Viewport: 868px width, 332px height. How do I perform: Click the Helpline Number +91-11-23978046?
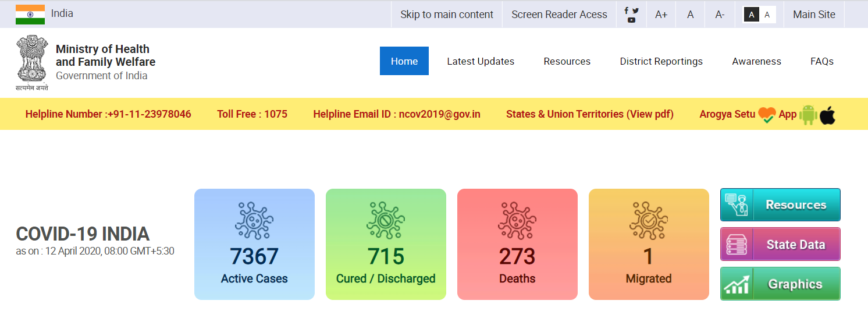pyautogui.click(x=108, y=114)
